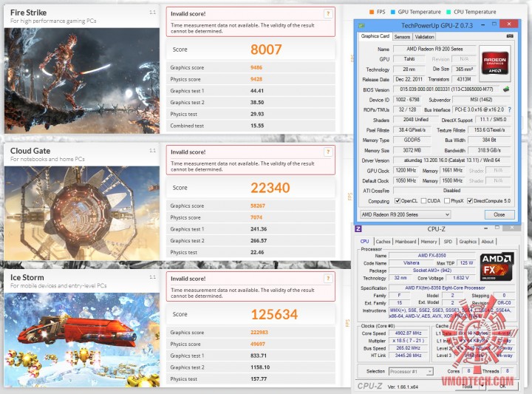
Task: Click the help question mark in Cloud Gate invalid score box
Action: click(x=328, y=152)
